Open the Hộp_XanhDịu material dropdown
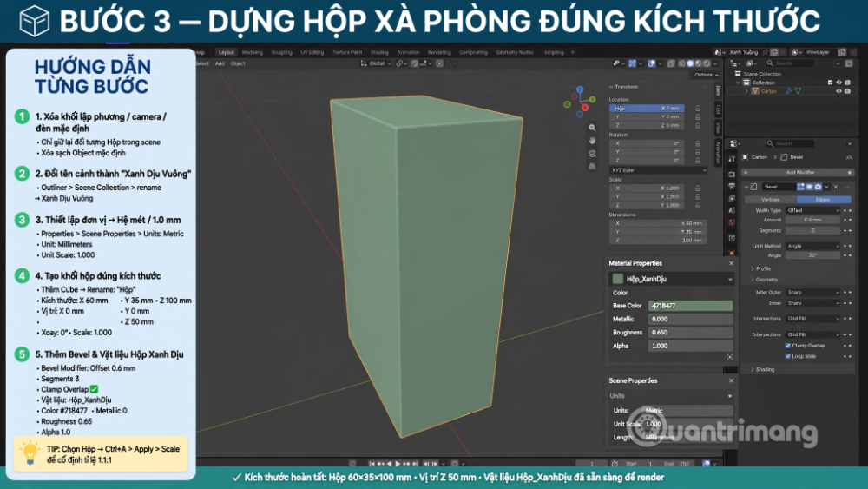The height and width of the screenshot is (489, 868). [672, 279]
